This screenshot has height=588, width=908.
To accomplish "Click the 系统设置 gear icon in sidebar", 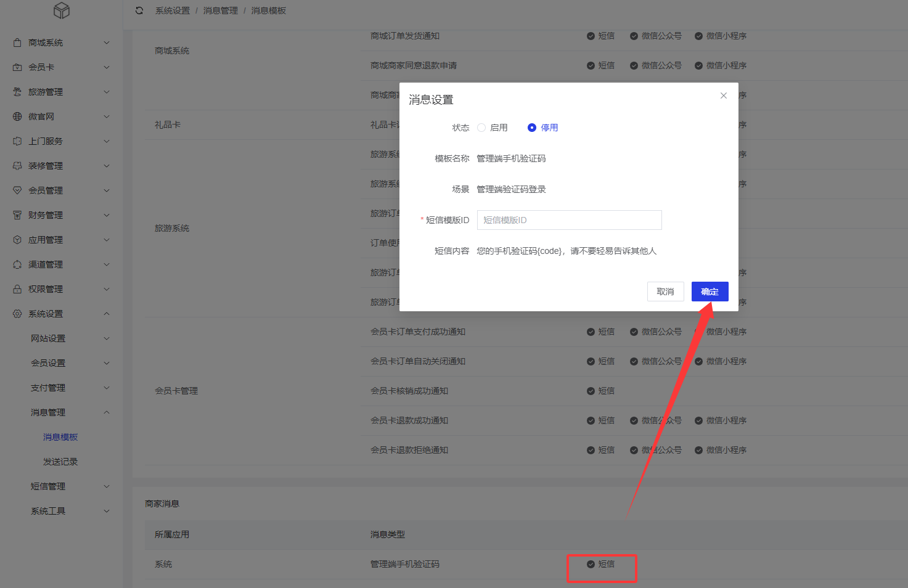I will [x=17, y=314].
